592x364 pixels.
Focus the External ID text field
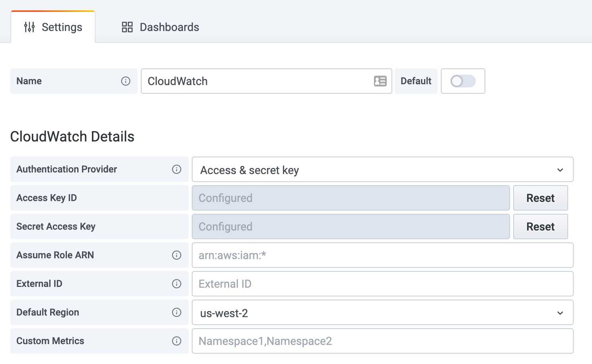point(382,284)
